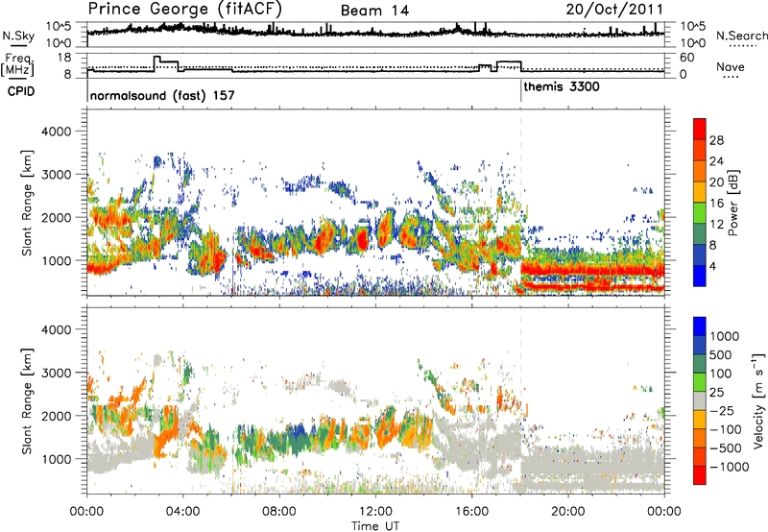Click the Power panel's "Slant Range [km]" label

(x=27, y=203)
